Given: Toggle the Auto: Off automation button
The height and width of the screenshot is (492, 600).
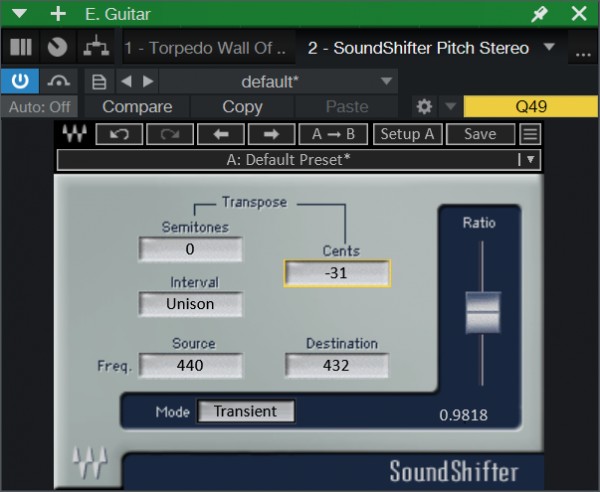Looking at the screenshot, I should 40,106.
